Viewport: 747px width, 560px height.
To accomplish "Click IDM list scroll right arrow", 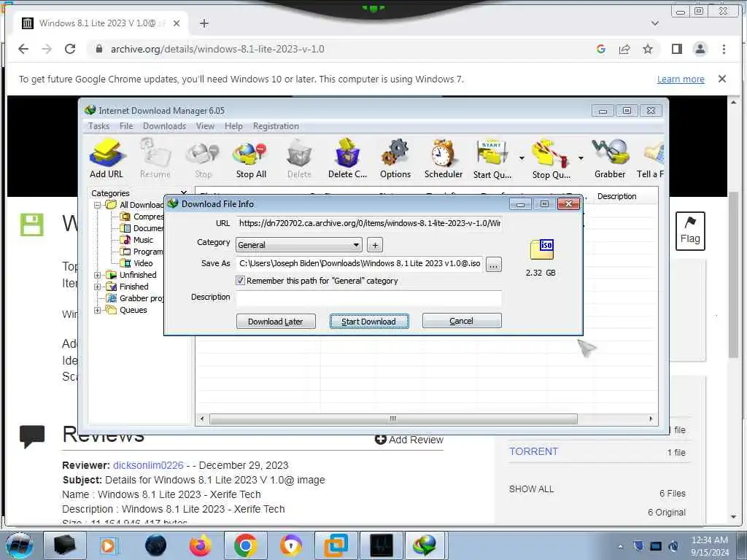I will tap(651, 419).
